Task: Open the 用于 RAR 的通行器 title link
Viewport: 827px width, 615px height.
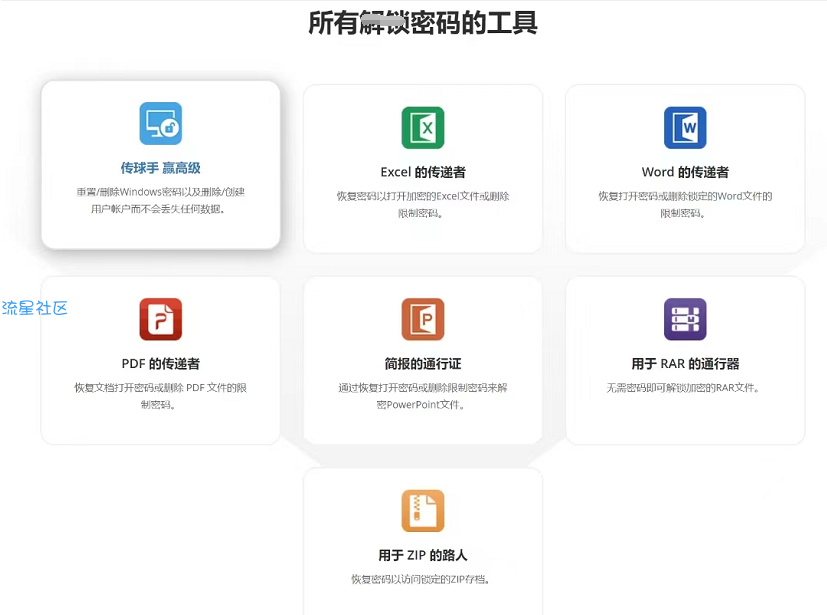Action: pos(685,363)
